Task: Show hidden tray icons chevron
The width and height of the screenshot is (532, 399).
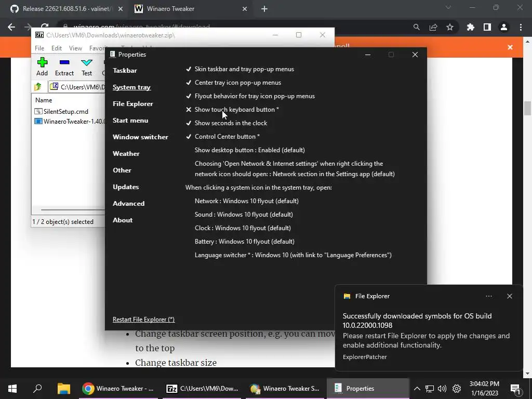Action: coord(417,389)
